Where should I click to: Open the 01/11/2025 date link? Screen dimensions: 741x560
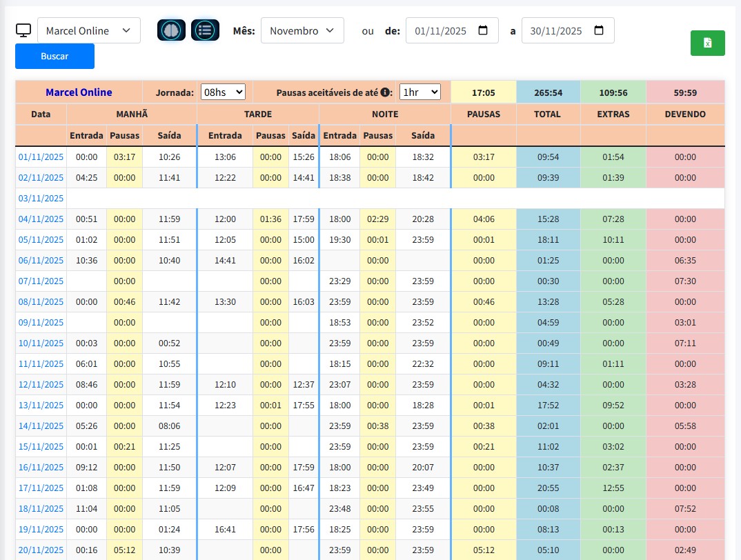(41, 157)
